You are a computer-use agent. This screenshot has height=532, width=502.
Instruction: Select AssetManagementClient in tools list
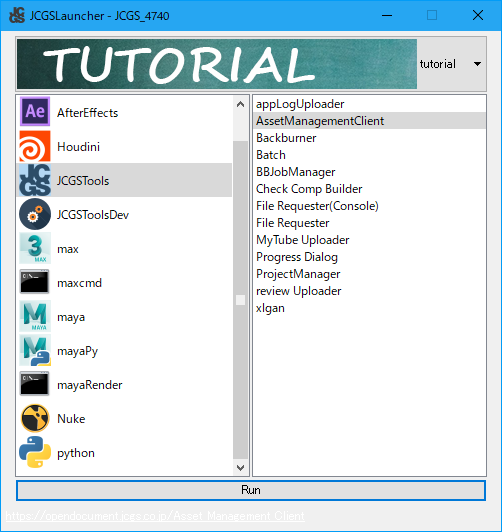pos(369,121)
